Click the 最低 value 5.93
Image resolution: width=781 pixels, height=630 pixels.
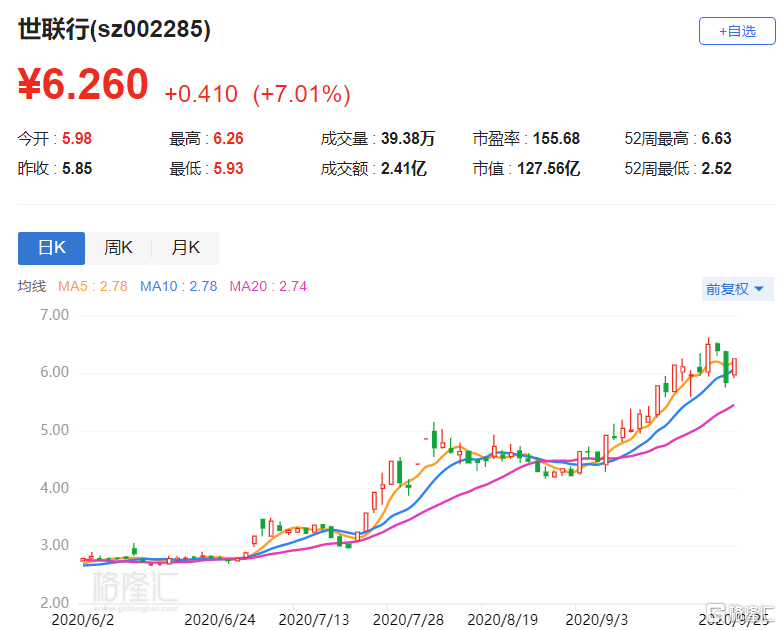point(228,168)
